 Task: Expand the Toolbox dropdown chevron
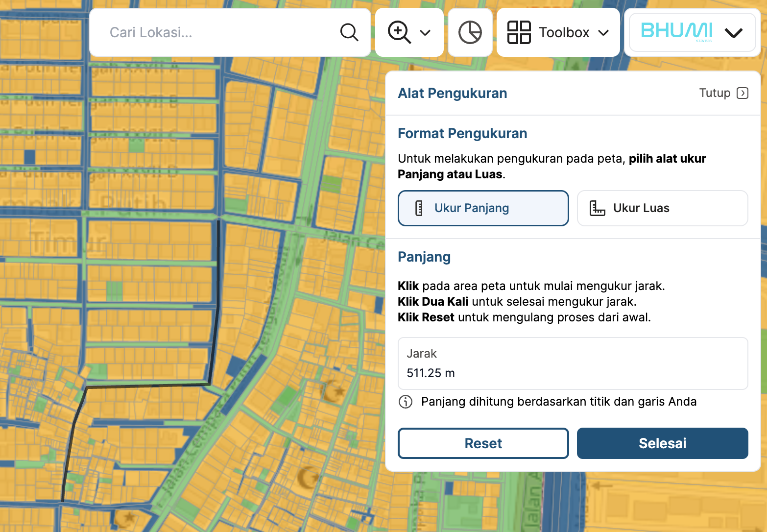point(603,33)
